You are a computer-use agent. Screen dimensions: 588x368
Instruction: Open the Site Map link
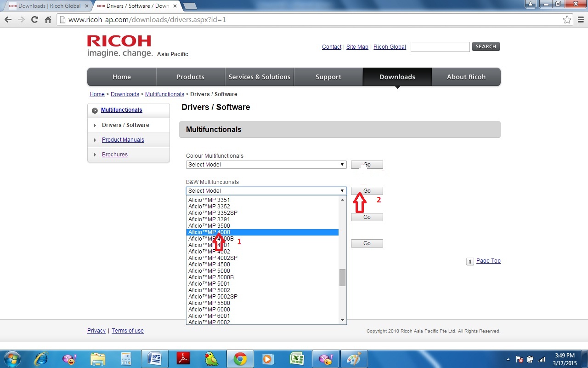click(x=357, y=47)
